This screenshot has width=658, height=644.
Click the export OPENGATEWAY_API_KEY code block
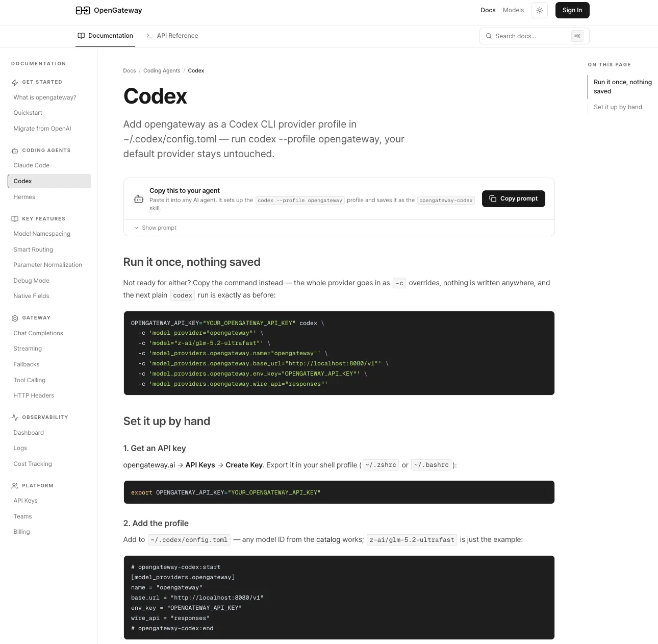pyautogui.click(x=339, y=492)
